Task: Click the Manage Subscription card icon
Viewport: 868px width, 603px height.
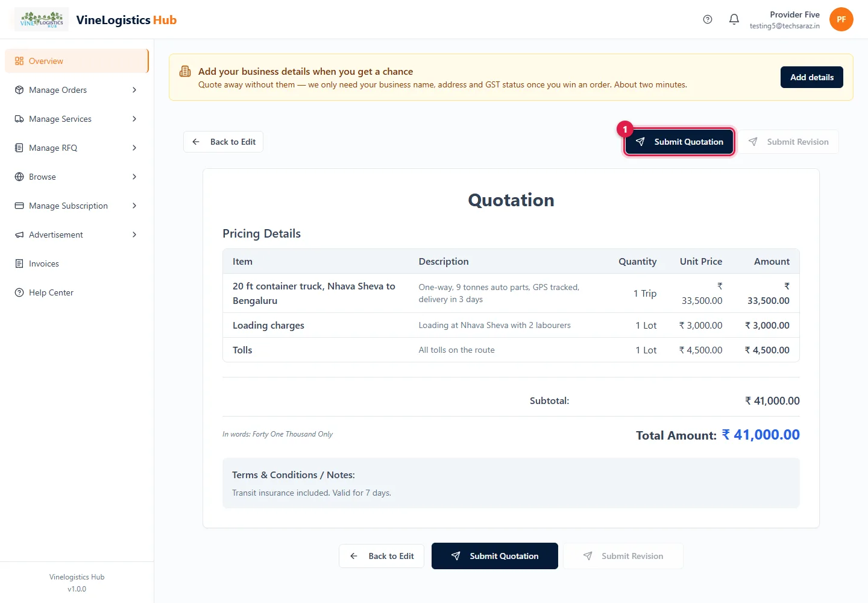Action: (19, 206)
